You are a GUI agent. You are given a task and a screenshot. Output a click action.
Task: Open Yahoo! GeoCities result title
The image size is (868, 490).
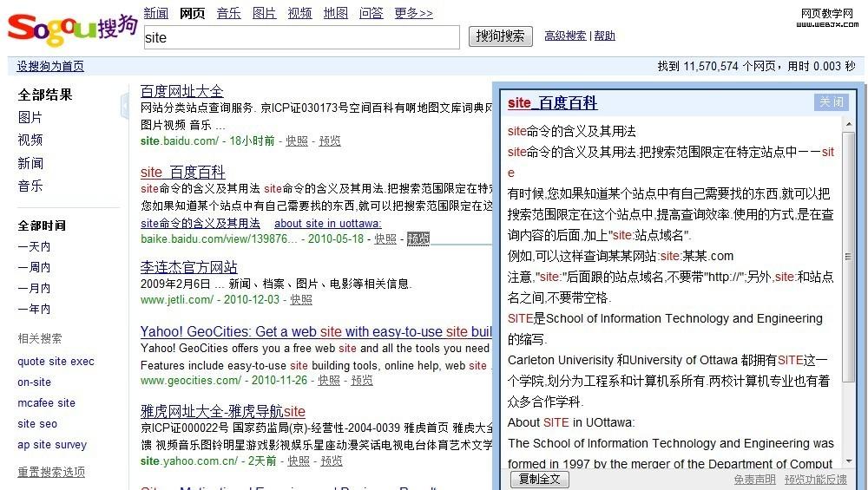[316, 332]
